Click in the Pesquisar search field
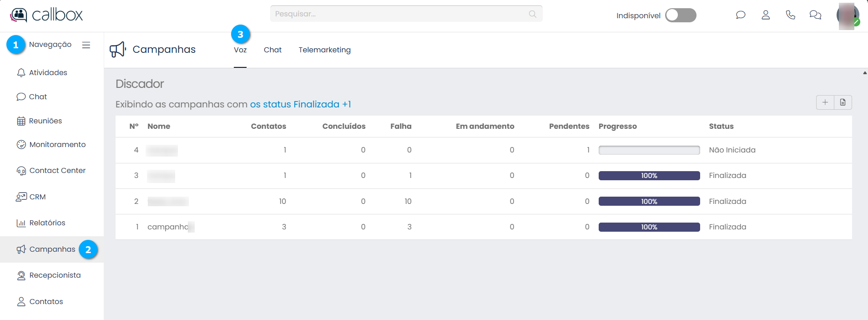This screenshot has height=320, width=868. click(400, 14)
